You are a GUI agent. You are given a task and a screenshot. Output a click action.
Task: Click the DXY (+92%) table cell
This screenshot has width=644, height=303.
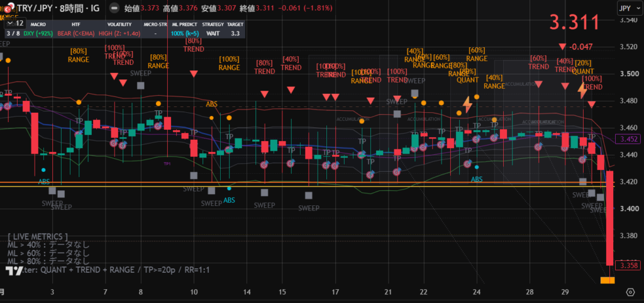click(38, 34)
